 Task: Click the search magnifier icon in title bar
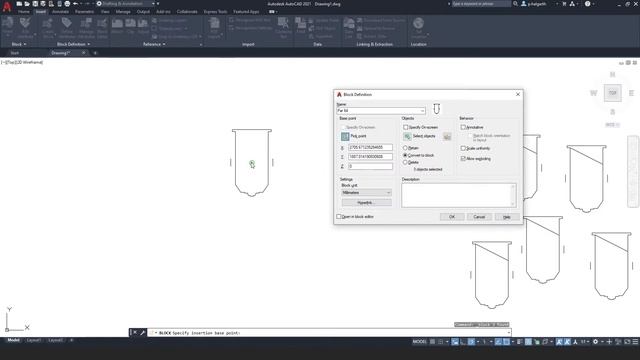pyautogui.click(x=516, y=4)
